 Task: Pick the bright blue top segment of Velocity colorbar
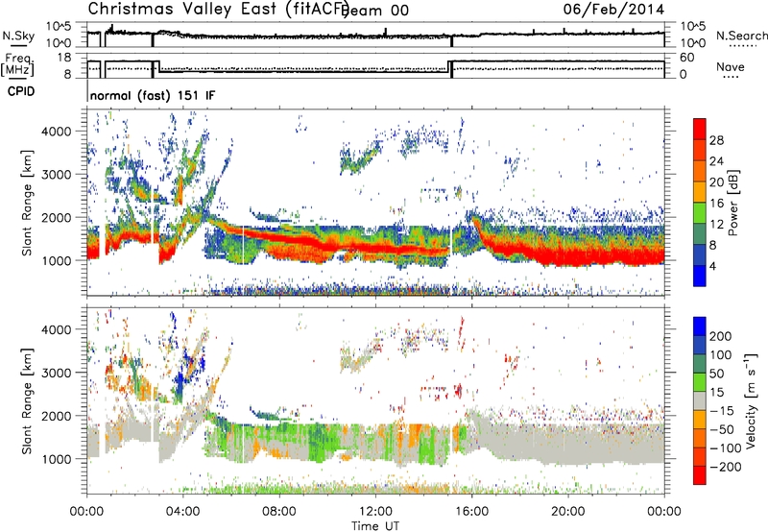pos(700,326)
